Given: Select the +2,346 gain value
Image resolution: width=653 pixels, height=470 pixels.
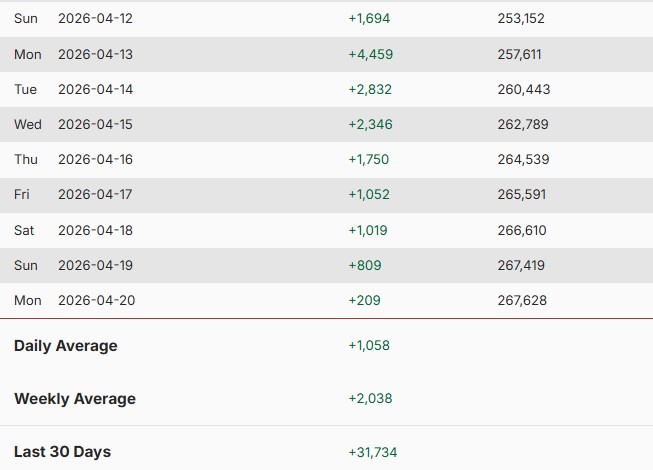Looking at the screenshot, I should 370,124.
